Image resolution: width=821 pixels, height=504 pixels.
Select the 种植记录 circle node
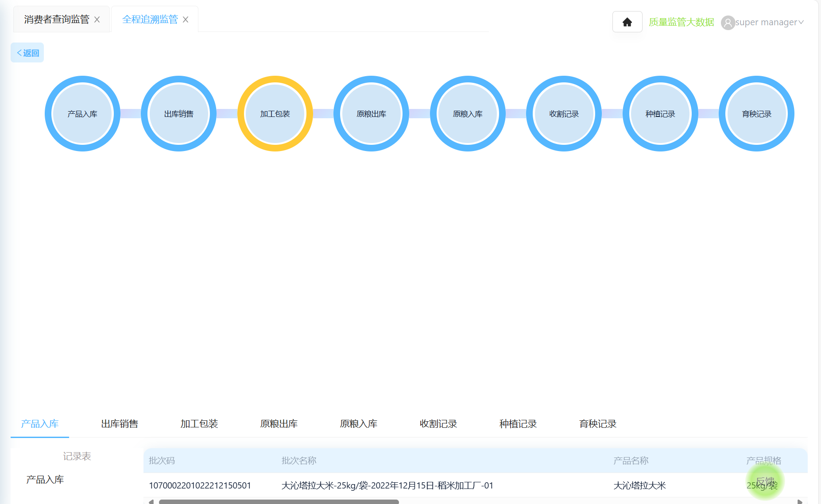(660, 114)
